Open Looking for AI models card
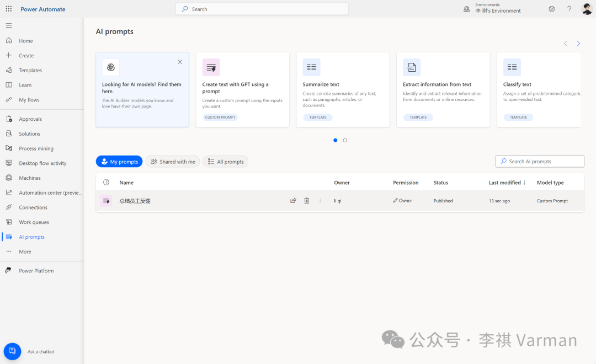Viewport: 596px width, 364px height. click(x=142, y=90)
